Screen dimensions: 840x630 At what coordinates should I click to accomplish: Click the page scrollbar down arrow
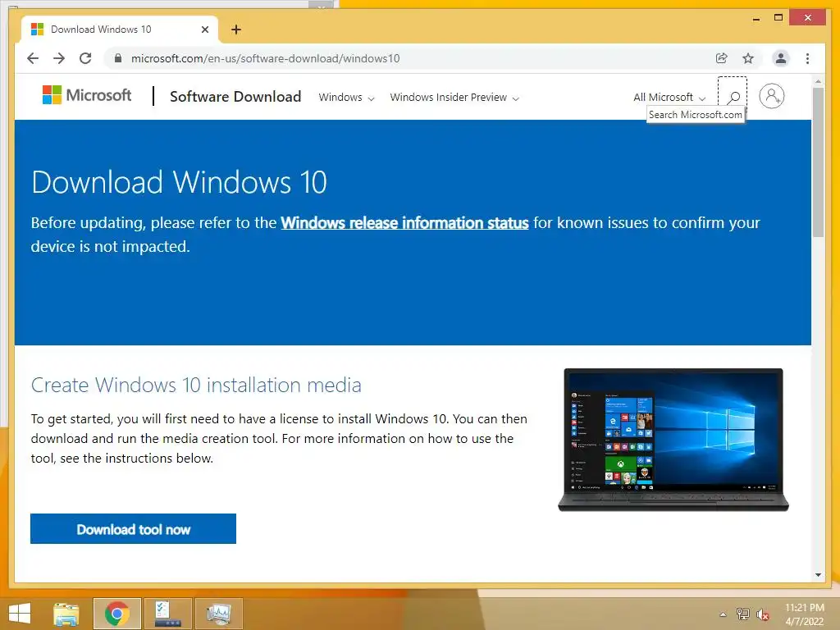818,575
